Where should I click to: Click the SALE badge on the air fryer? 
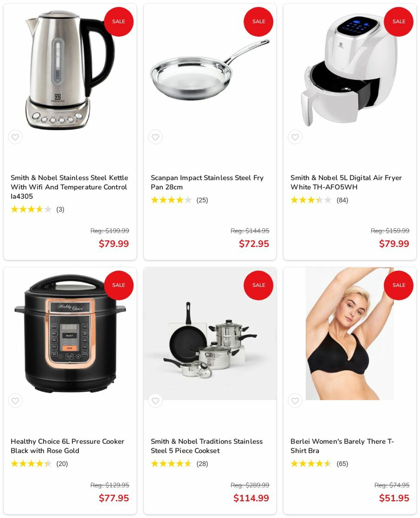tap(398, 22)
